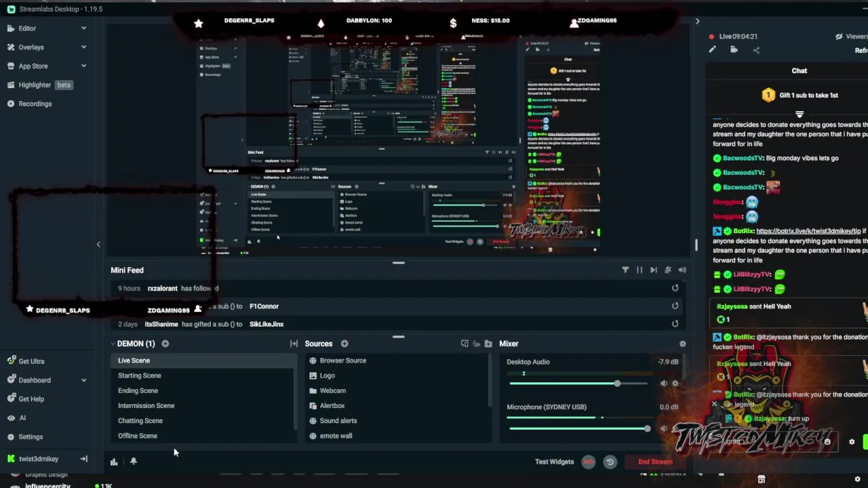This screenshot has height=488, width=868.
Task: Start recording with REC button
Action: (x=588, y=462)
